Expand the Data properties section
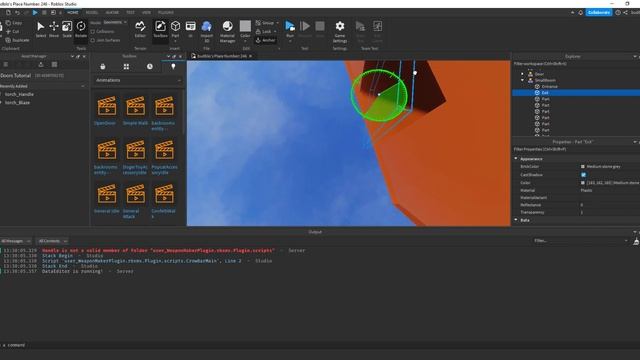 coord(516,220)
